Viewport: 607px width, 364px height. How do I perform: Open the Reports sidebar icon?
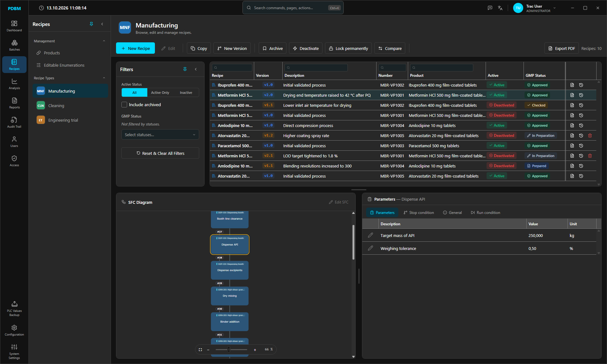14,103
